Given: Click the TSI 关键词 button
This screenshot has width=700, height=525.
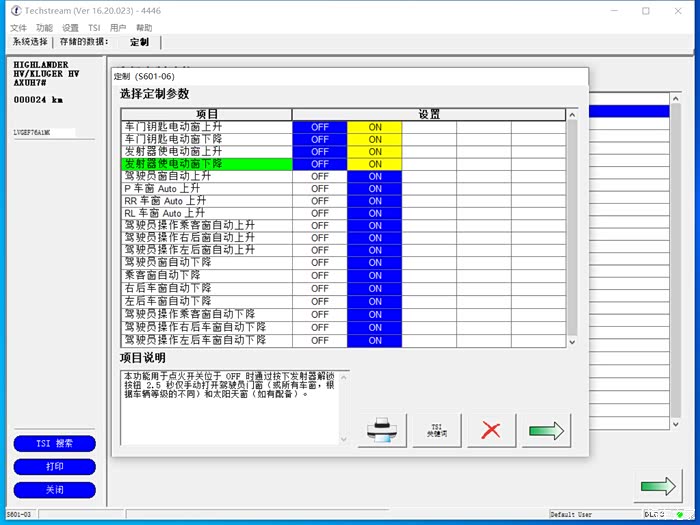Looking at the screenshot, I should pyautogui.click(x=436, y=430).
